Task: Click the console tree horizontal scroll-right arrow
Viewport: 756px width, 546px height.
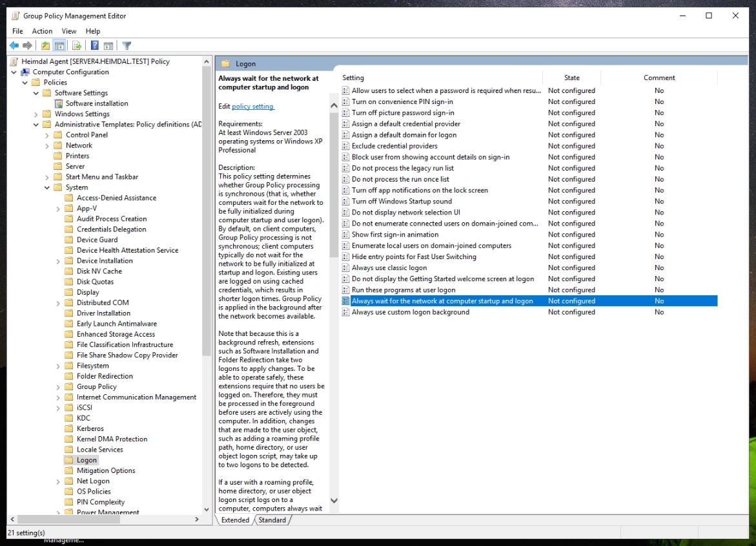Action: point(197,520)
